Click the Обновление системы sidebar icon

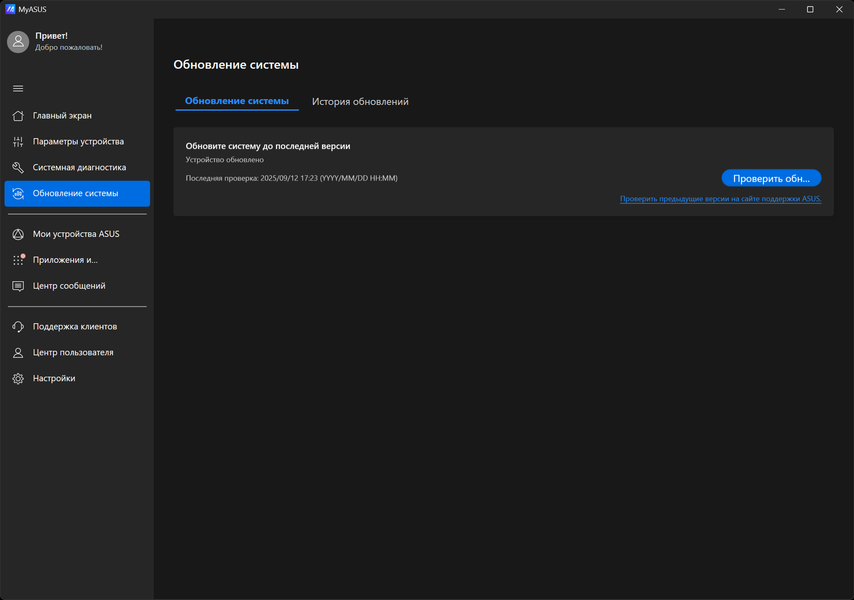click(x=18, y=193)
